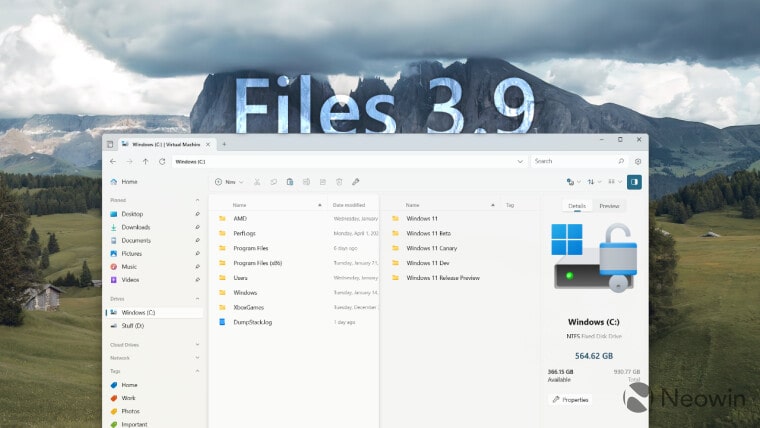Click the Share toolbar icon

(323, 182)
